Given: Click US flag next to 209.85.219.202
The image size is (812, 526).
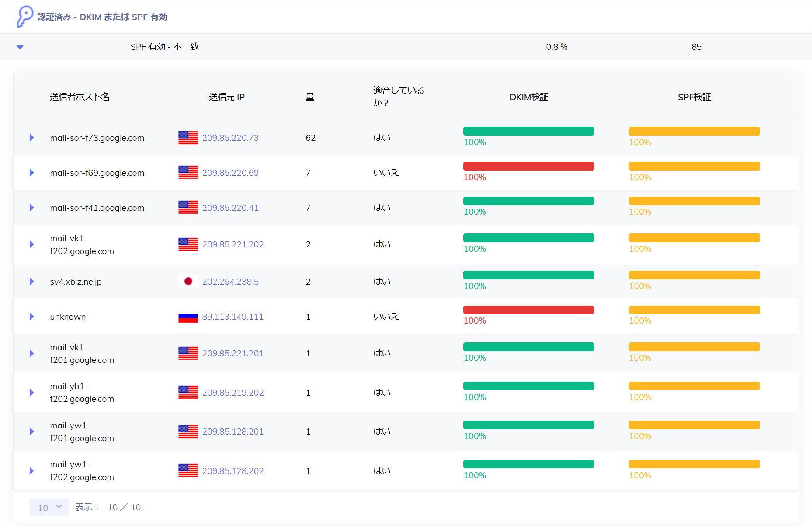Looking at the screenshot, I should click(x=188, y=393).
